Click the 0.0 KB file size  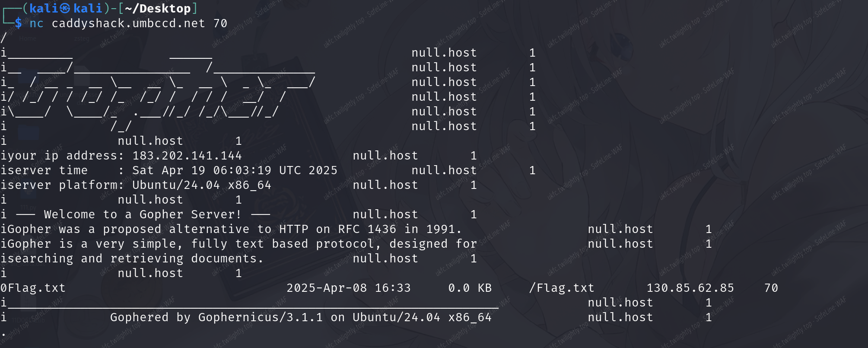[470, 288]
